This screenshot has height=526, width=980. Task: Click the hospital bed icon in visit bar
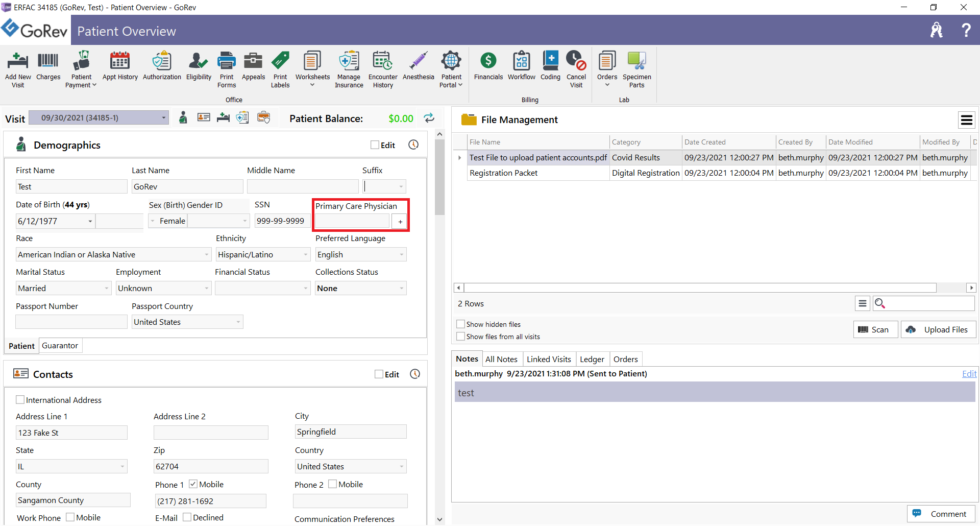click(x=223, y=118)
